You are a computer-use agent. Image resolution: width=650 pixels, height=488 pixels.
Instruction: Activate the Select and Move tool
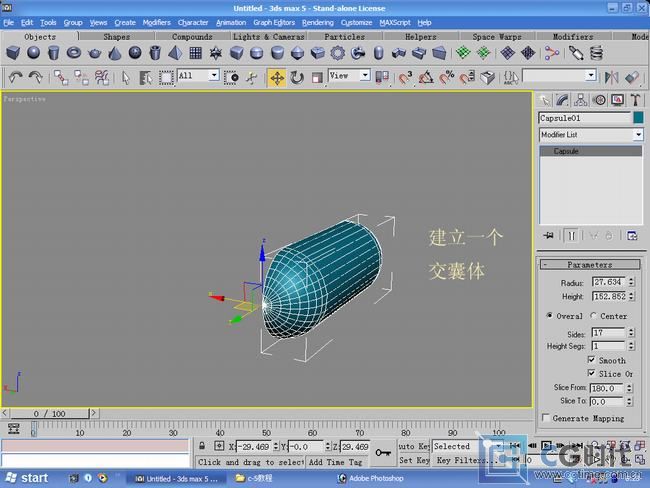276,78
